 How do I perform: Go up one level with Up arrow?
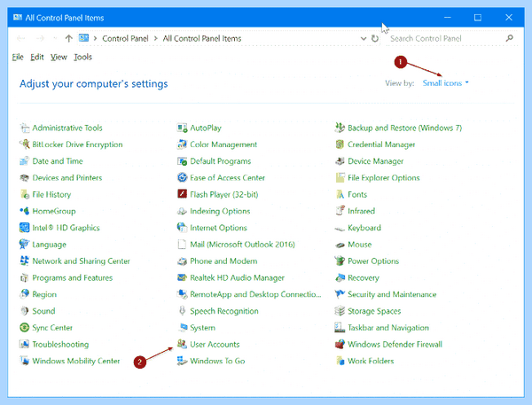pyautogui.click(x=69, y=39)
